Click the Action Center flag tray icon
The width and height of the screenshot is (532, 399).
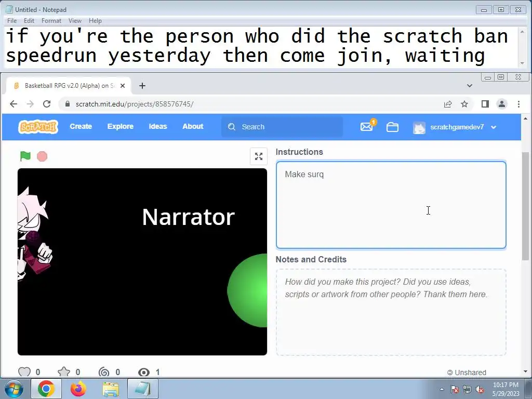[455, 389]
